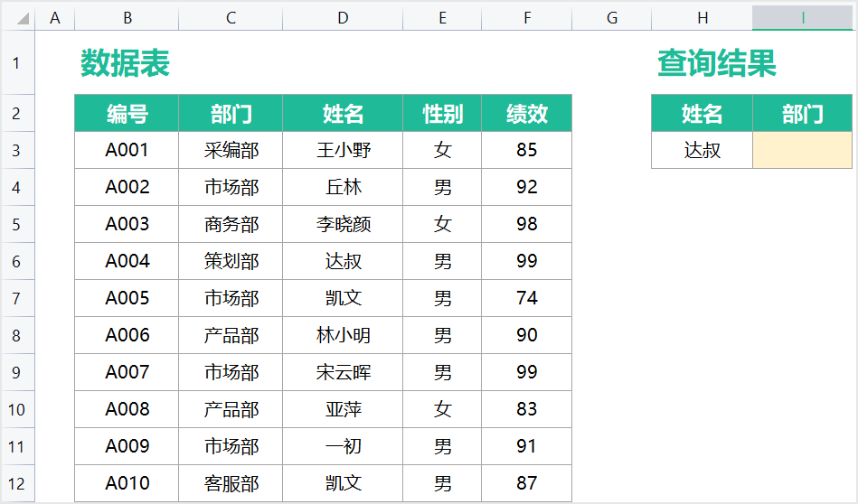858x504 pixels.
Task: Select name cell 一初
Action: pyautogui.click(x=343, y=446)
